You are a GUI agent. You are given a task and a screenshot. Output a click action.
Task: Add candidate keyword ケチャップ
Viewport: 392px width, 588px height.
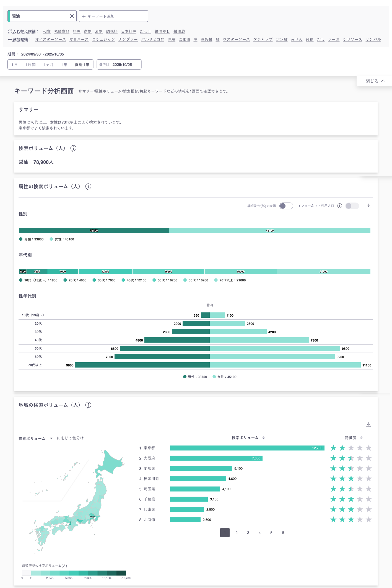point(263,40)
